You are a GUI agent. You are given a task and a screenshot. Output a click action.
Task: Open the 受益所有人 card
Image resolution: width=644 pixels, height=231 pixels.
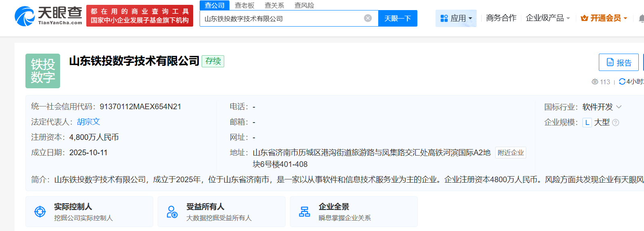[221, 212]
